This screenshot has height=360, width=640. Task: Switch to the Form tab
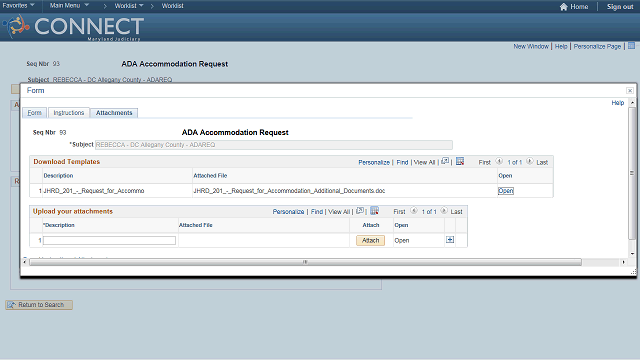click(34, 113)
